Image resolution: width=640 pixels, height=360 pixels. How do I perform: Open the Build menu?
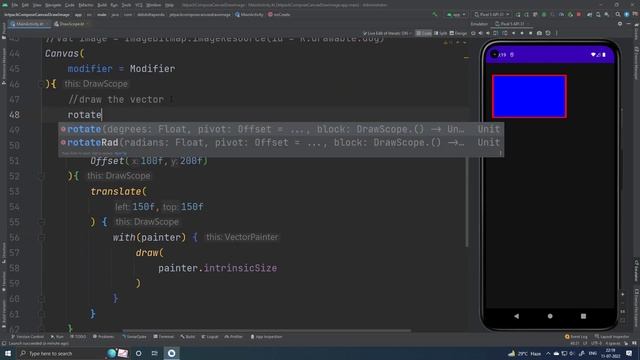(x=102, y=5)
